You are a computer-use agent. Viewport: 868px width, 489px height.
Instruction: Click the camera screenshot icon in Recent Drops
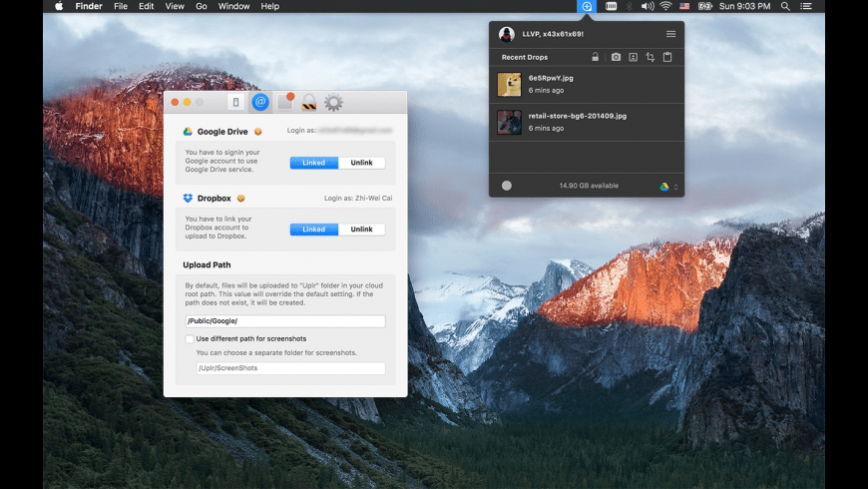click(616, 57)
